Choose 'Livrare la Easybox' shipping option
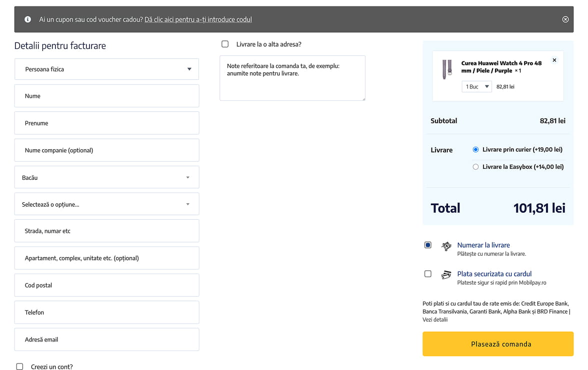 475,167
